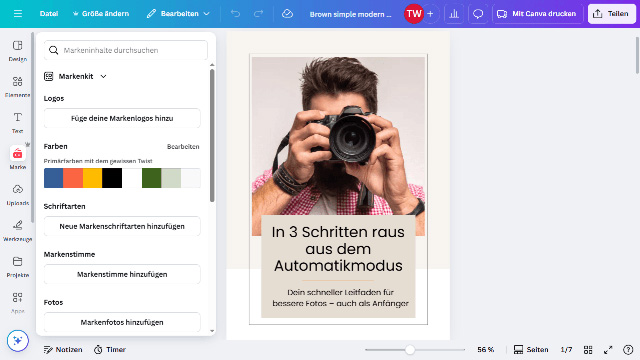This screenshot has height=360, width=640.
Task: Pick the blue brand color swatch
Action: coord(53,178)
